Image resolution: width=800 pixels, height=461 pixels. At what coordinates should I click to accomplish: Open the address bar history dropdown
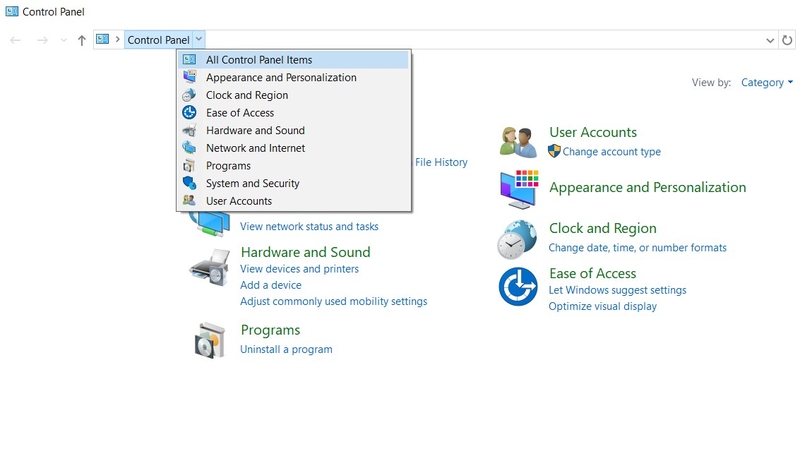click(770, 40)
